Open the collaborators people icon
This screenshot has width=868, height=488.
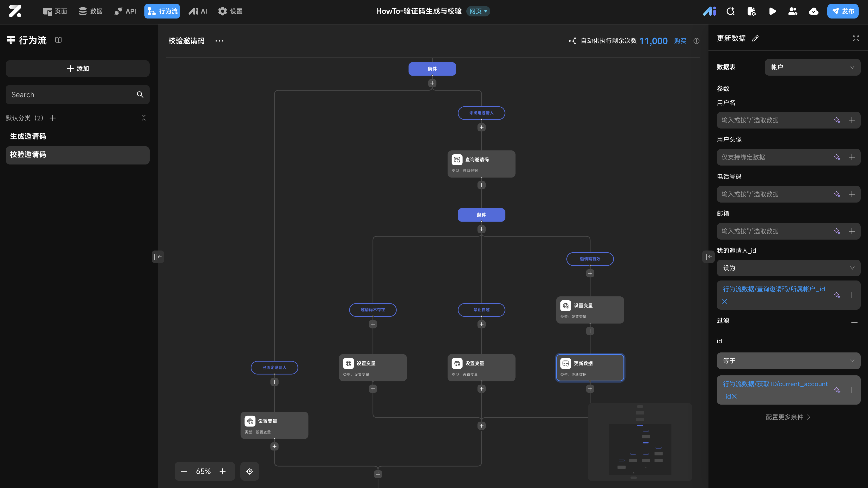point(793,11)
